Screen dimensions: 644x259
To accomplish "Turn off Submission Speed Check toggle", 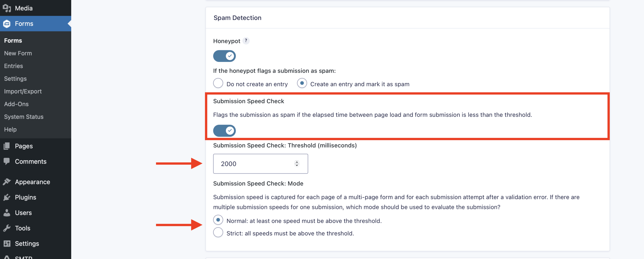I will point(224,131).
